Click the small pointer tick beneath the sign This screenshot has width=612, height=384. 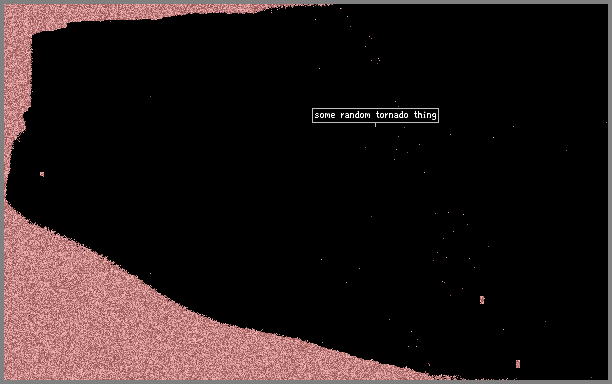tap(375, 124)
